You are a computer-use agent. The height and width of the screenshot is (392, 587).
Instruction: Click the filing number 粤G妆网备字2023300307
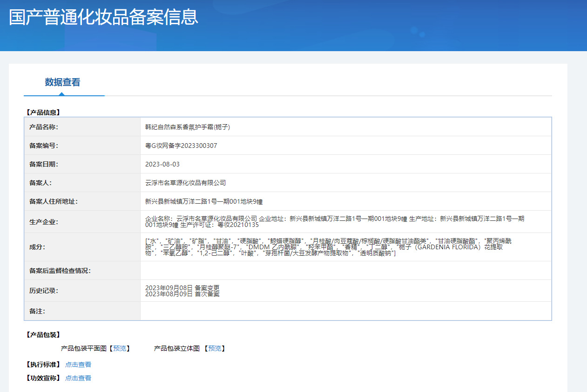(x=181, y=146)
